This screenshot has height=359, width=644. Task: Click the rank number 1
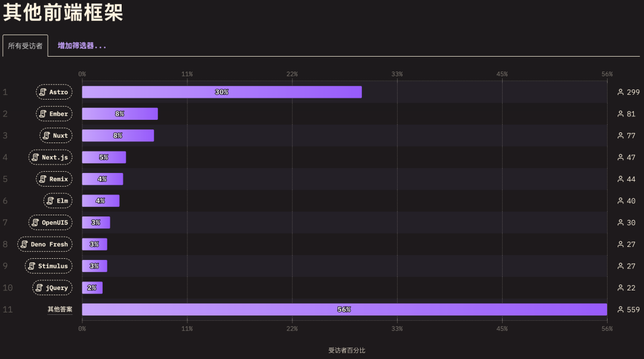point(5,92)
